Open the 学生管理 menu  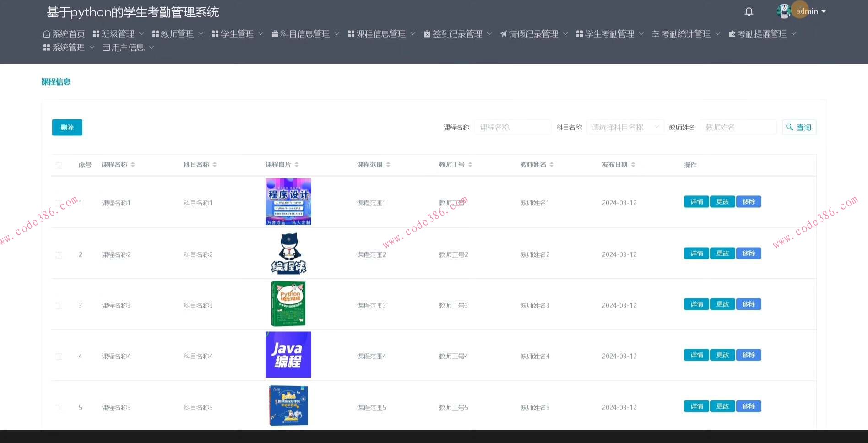tap(237, 33)
